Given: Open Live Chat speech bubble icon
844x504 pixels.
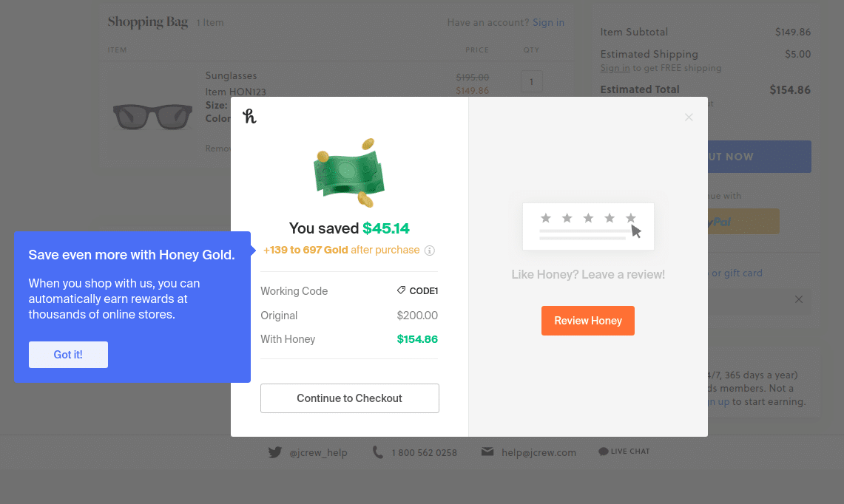Looking at the screenshot, I should (x=604, y=452).
